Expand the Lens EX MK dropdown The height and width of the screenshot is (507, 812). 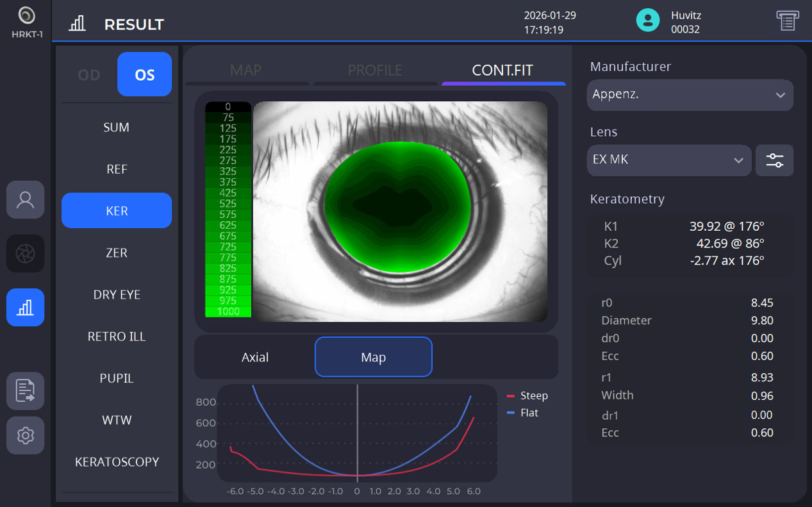coord(669,160)
